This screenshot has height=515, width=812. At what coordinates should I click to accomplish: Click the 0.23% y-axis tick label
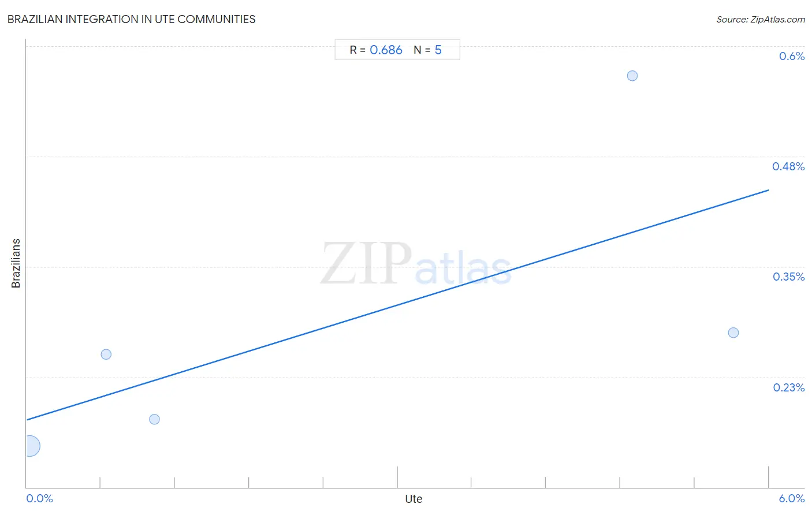pyautogui.click(x=789, y=387)
